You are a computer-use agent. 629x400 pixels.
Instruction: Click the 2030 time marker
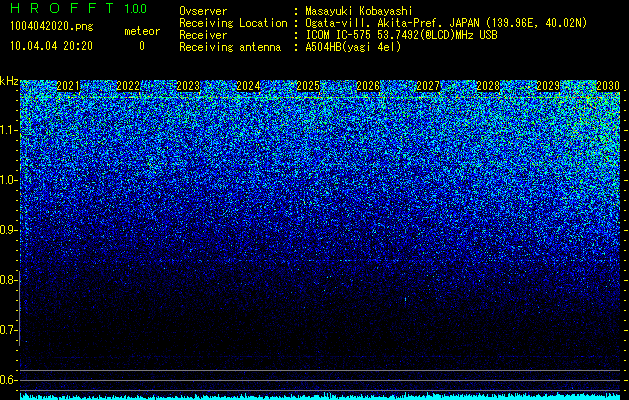pyautogui.click(x=608, y=86)
